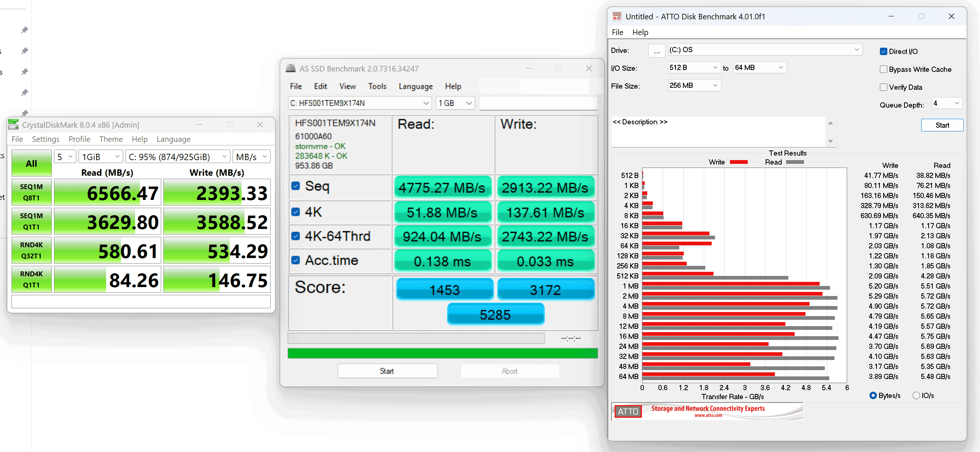Click the third pin icon in left sidebar

point(25,71)
